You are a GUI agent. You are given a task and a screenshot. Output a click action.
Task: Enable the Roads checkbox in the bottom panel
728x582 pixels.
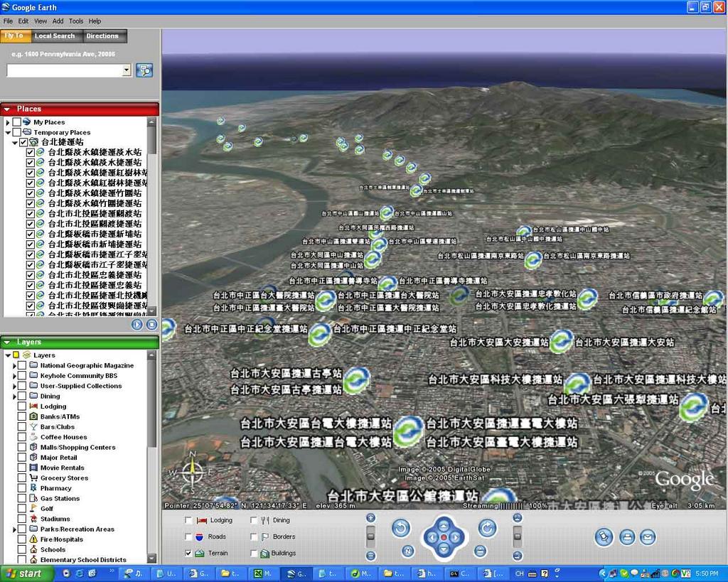(188, 537)
